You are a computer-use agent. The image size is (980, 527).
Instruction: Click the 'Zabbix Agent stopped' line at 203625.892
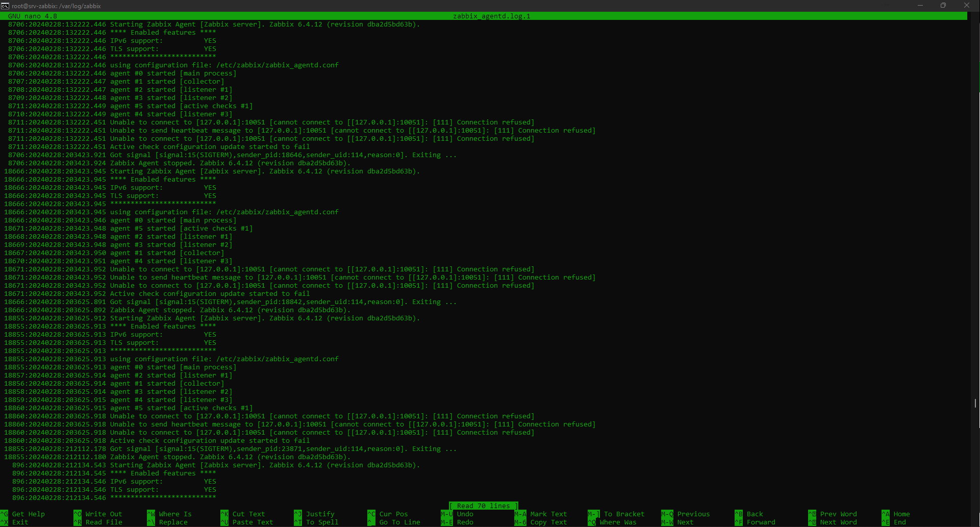pyautogui.click(x=178, y=310)
